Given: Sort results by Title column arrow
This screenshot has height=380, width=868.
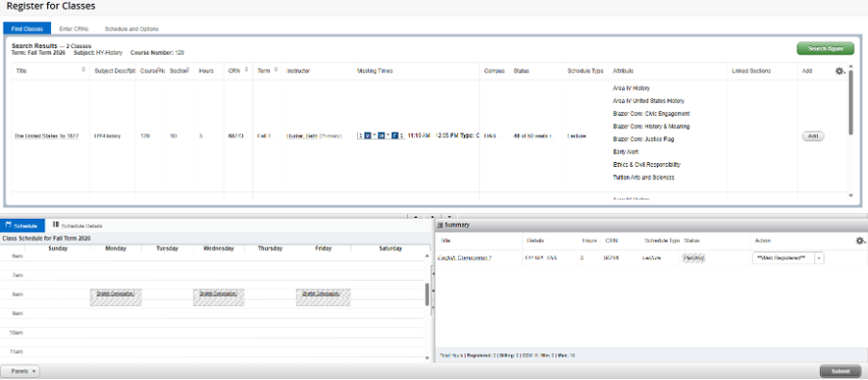Looking at the screenshot, I should click(84, 70).
